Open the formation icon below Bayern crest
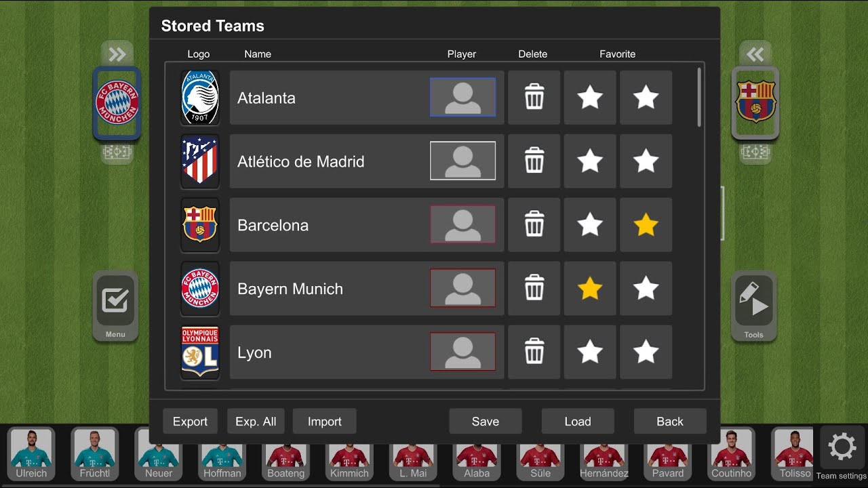The height and width of the screenshot is (488, 868). [x=117, y=153]
